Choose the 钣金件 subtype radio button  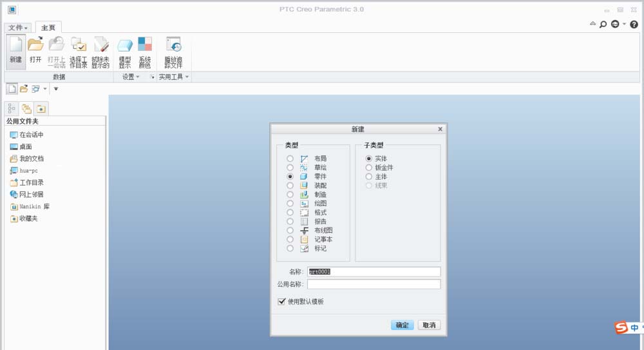(369, 168)
